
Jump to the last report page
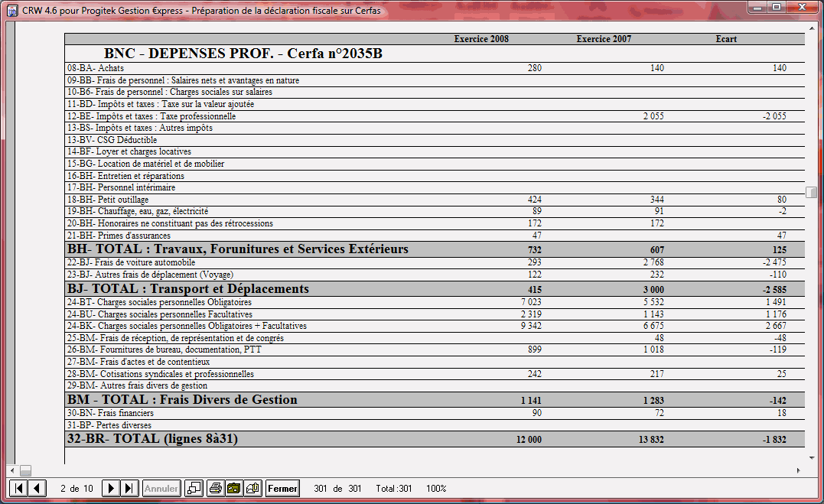[x=129, y=488]
